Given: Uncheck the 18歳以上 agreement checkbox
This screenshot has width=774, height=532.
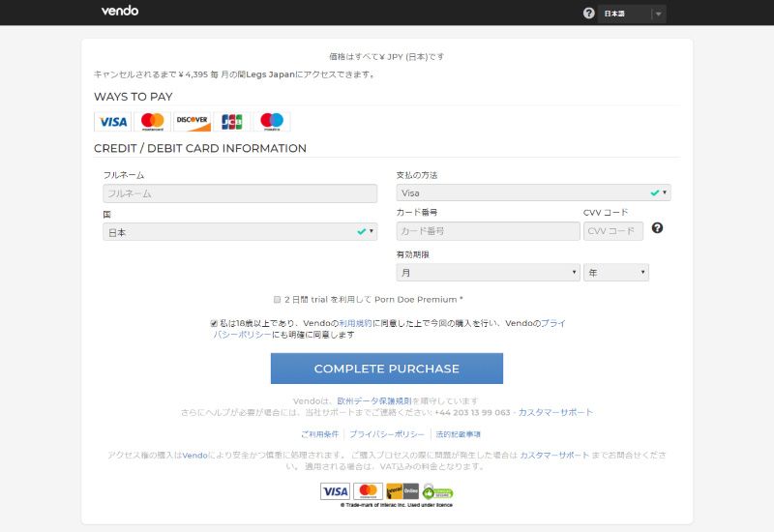Looking at the screenshot, I should (x=214, y=324).
